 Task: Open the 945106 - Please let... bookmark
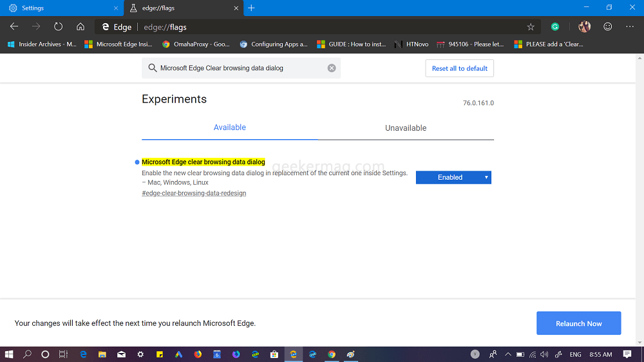(470, 44)
